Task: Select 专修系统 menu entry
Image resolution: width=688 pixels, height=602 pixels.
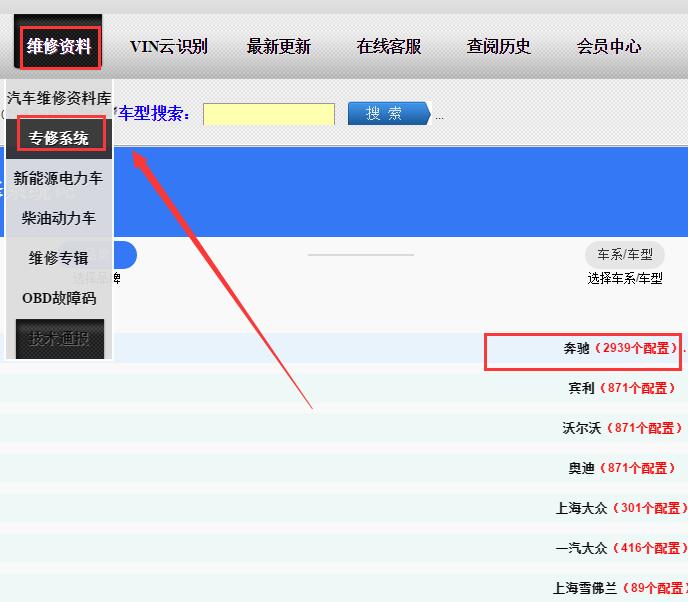Action: (x=59, y=138)
